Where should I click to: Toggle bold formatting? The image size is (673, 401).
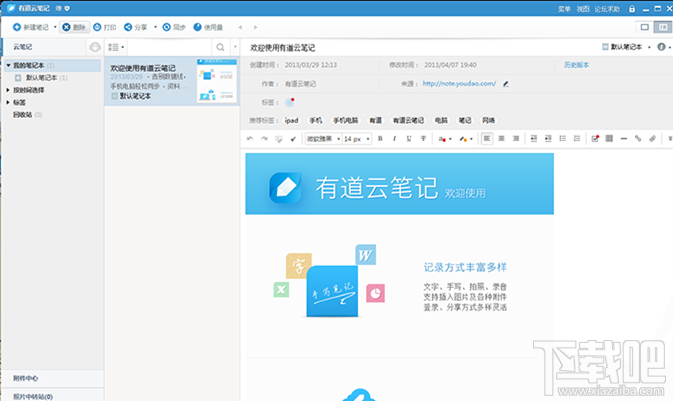[380, 139]
